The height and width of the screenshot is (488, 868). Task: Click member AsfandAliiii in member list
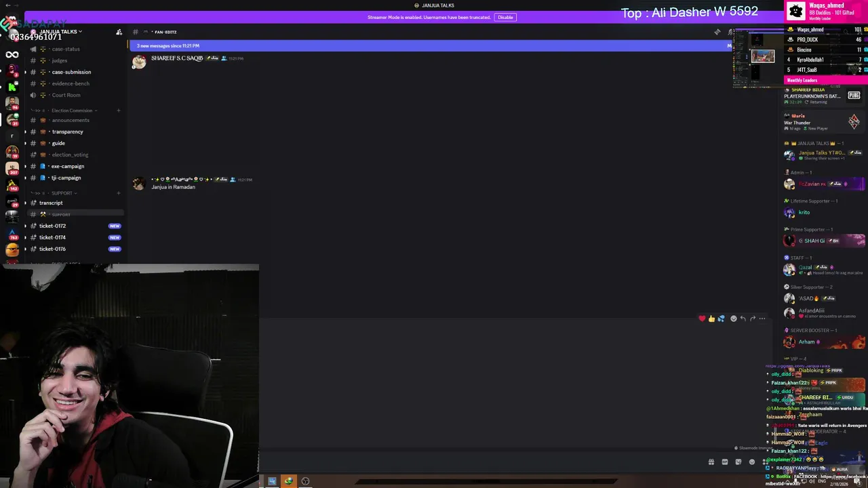point(824,312)
